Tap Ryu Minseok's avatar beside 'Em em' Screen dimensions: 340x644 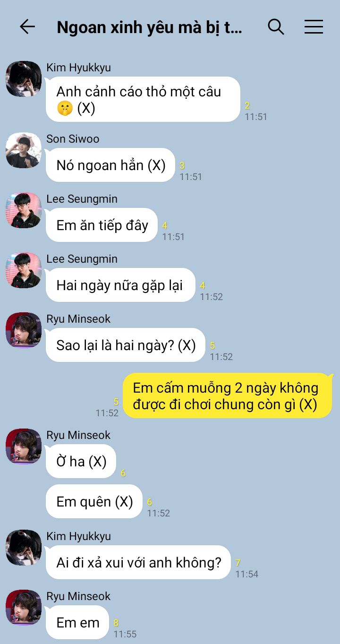[x=24, y=608]
